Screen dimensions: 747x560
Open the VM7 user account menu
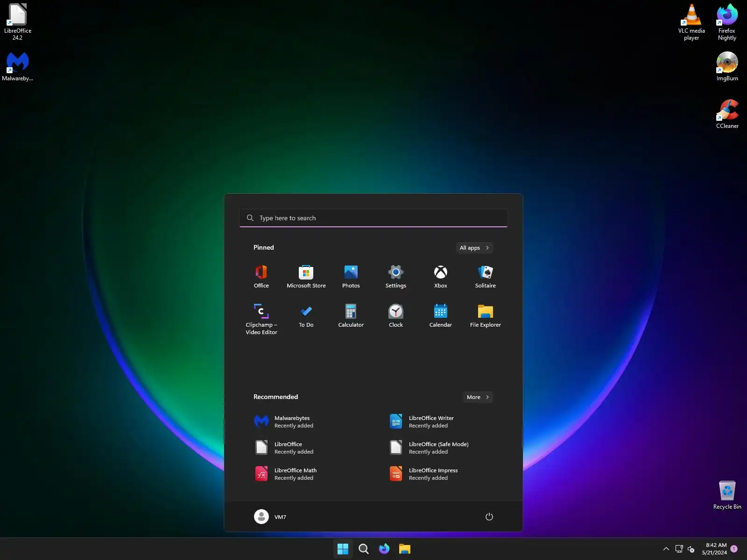(x=271, y=517)
